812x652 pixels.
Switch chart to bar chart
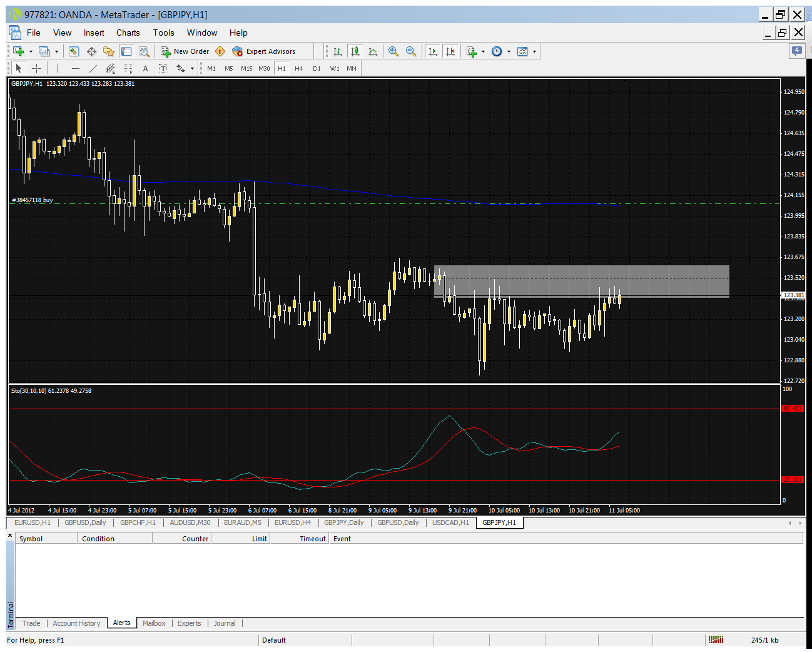(x=338, y=51)
